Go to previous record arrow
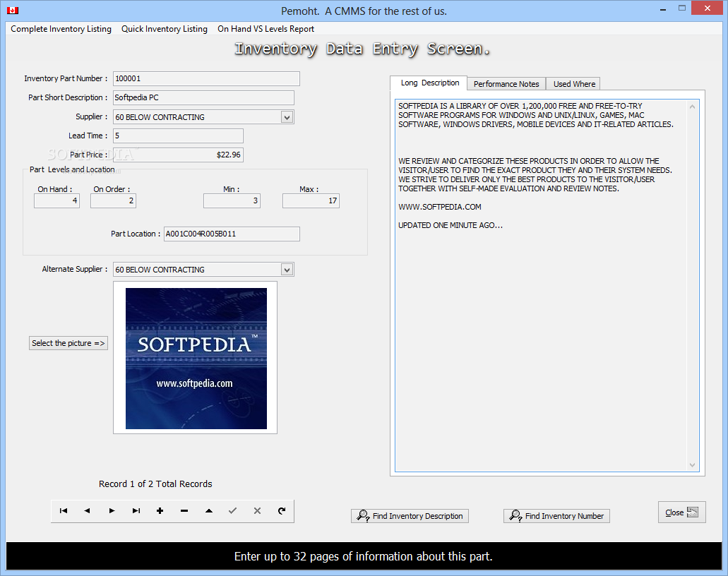728x576 pixels. tap(88, 510)
